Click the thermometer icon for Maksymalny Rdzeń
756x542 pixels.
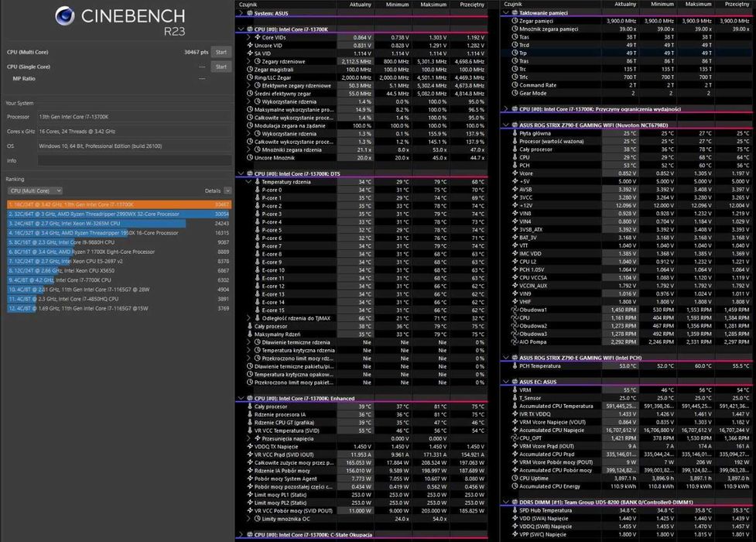coord(250,334)
